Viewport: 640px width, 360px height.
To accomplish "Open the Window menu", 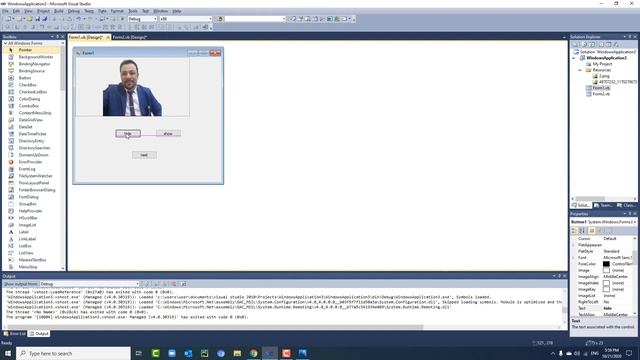I will tap(160, 11).
